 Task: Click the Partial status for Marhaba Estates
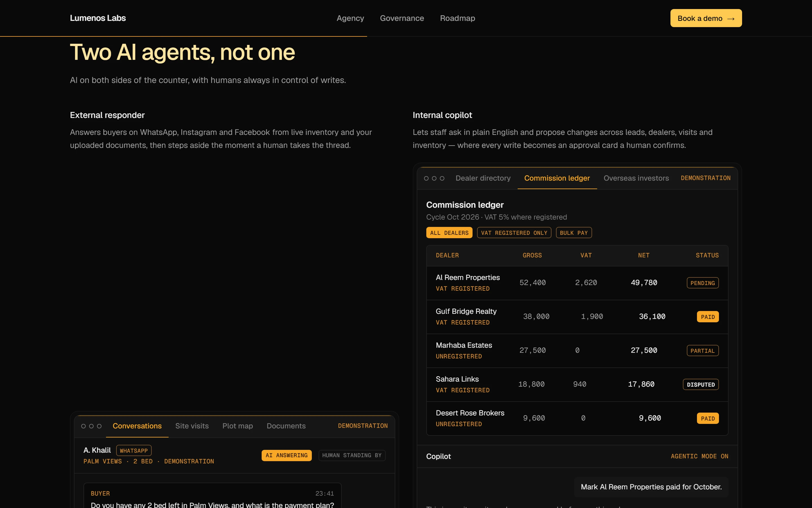click(x=702, y=351)
